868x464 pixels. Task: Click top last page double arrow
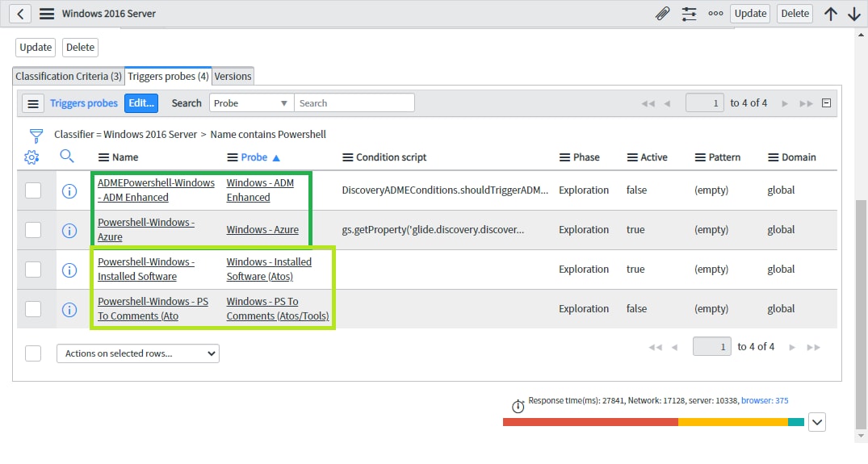point(806,103)
